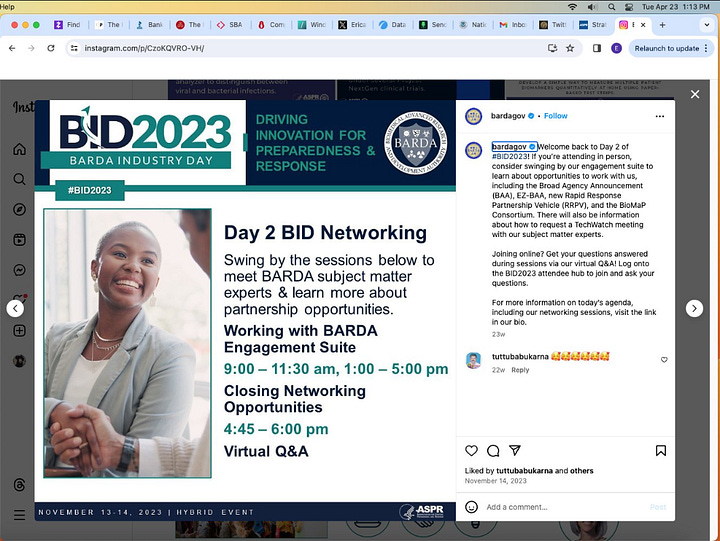The height and width of the screenshot is (541, 720).
Task: Click the volume icon in the menu bar
Action: 592,7
